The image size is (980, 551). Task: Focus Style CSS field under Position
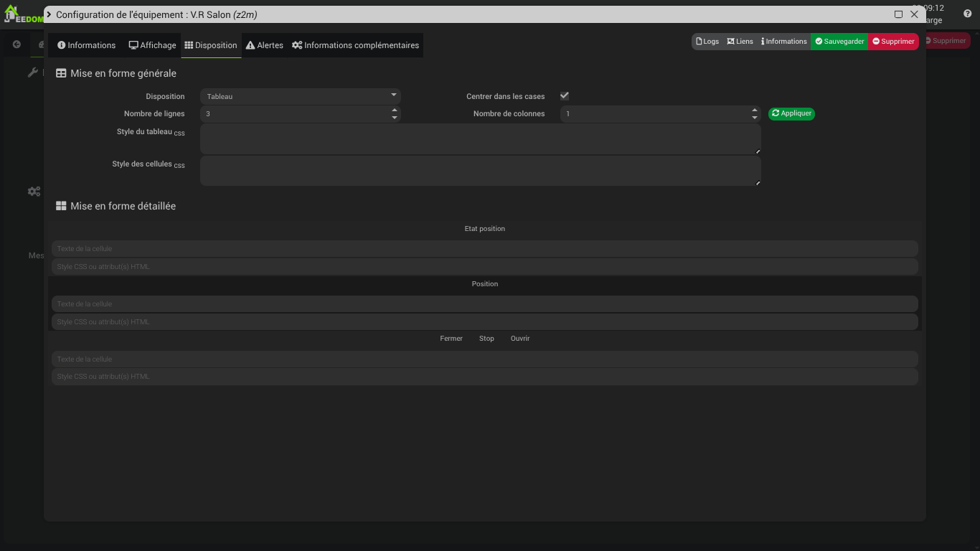pos(485,322)
